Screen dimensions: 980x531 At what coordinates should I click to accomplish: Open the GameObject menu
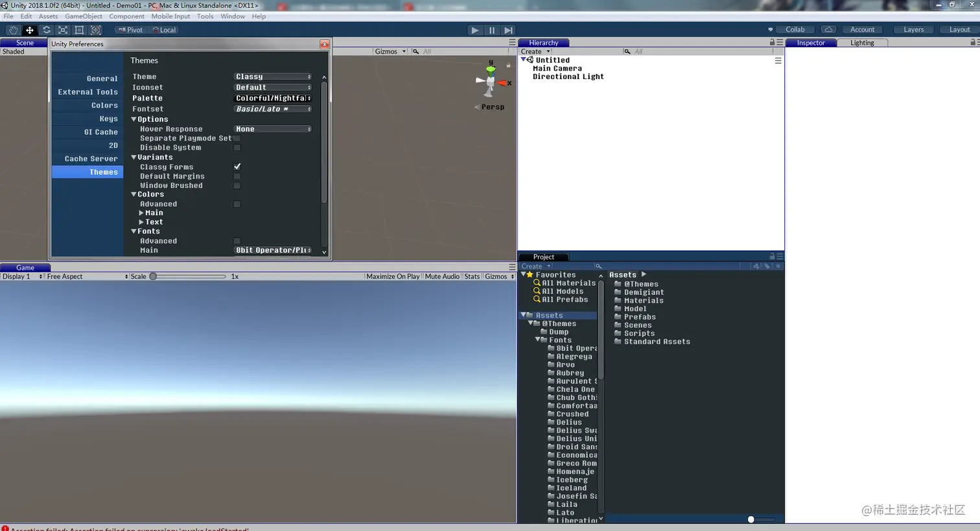[84, 16]
